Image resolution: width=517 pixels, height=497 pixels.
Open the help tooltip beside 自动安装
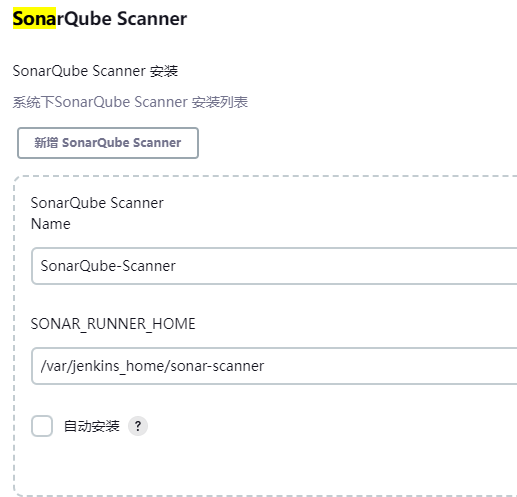[x=138, y=426]
